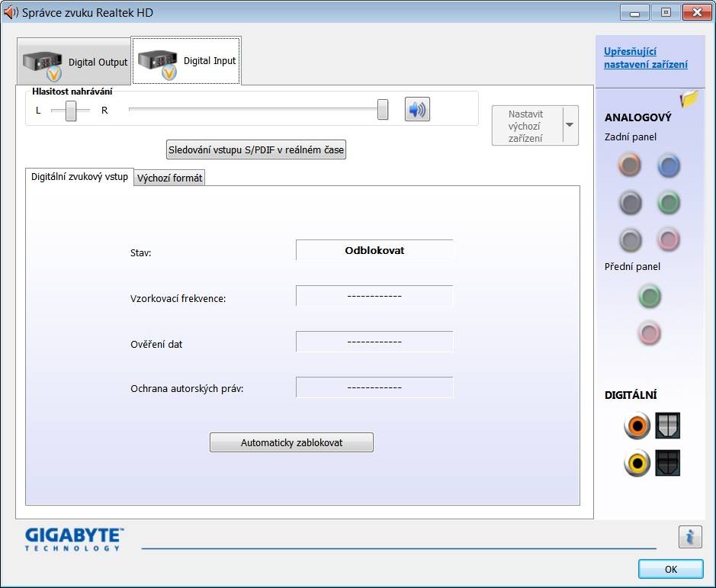Image resolution: width=716 pixels, height=588 pixels.
Task: Click the yellow folder connector settings icon
Action: pyautogui.click(x=689, y=98)
